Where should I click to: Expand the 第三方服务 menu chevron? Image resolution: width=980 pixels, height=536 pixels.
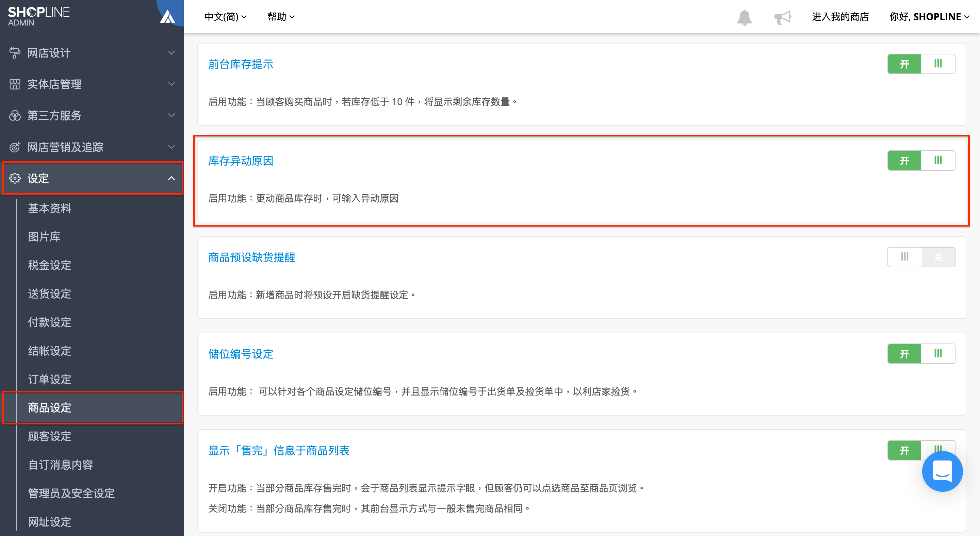pyautogui.click(x=171, y=116)
